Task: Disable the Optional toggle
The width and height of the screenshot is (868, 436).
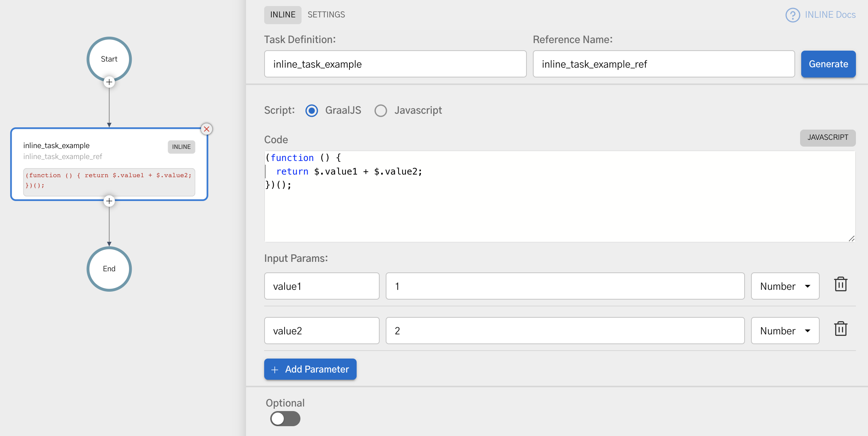Action: coord(285,419)
